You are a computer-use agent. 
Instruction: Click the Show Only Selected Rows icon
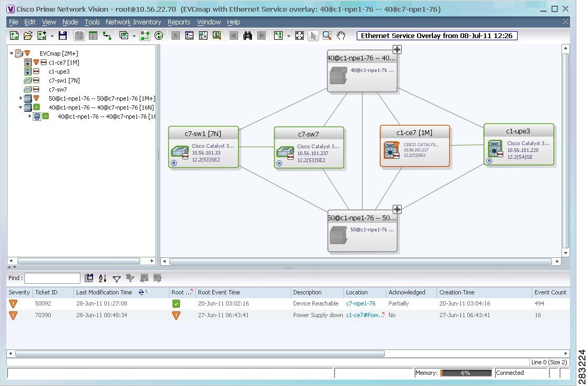158,278
